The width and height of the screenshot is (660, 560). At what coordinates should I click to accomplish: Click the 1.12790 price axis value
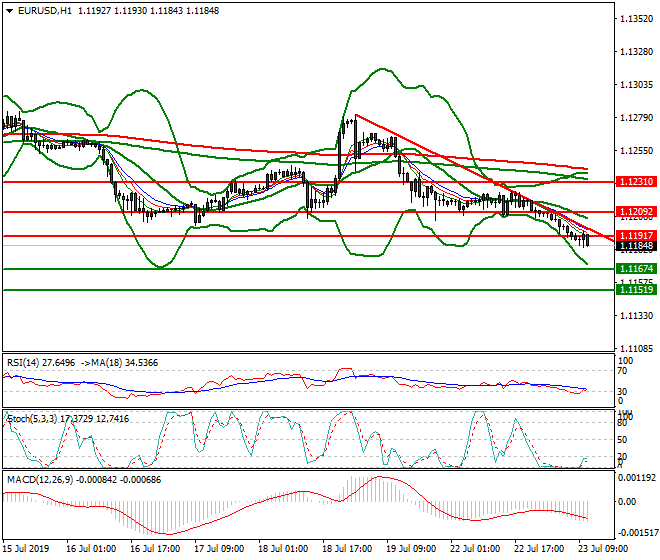coord(636,118)
